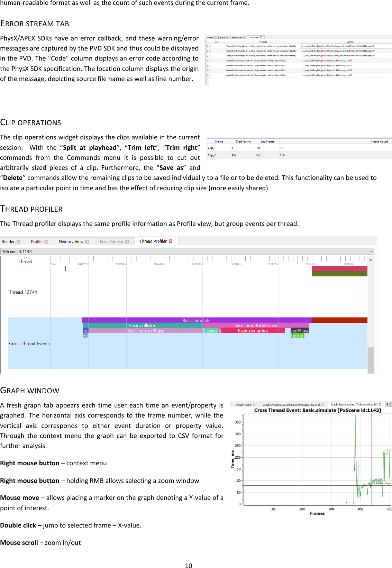Click the End Frame column header
Screen dimensions: 392x568
click(x=267, y=141)
